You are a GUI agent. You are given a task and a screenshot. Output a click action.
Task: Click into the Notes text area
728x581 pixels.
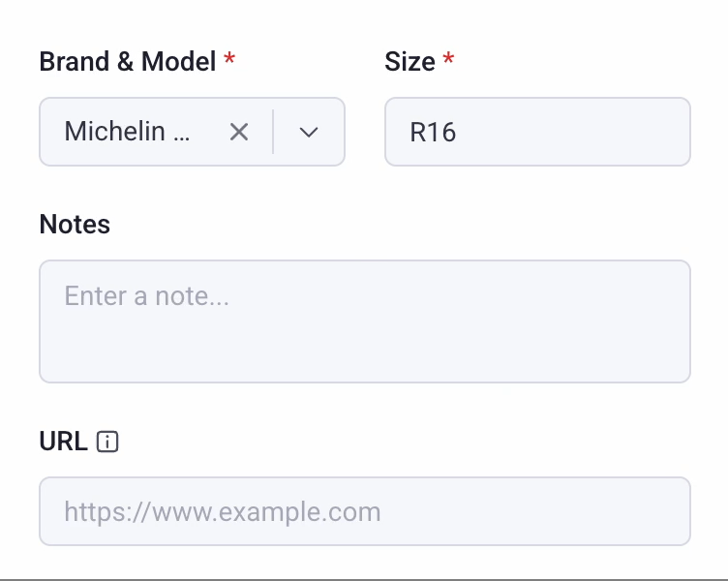point(365,321)
